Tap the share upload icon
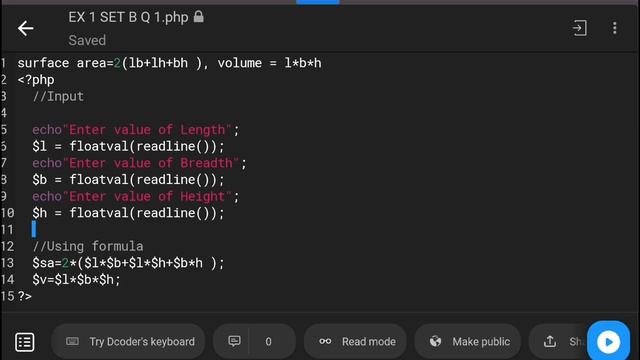This screenshot has width=640, height=360. tap(550, 341)
